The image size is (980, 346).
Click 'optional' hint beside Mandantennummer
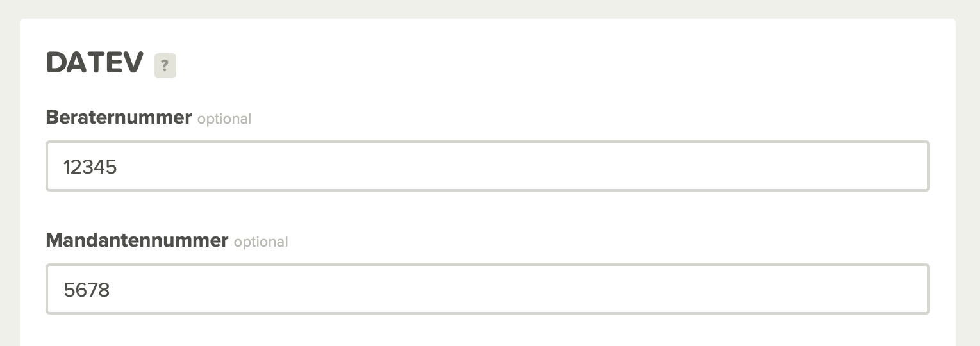(x=261, y=242)
